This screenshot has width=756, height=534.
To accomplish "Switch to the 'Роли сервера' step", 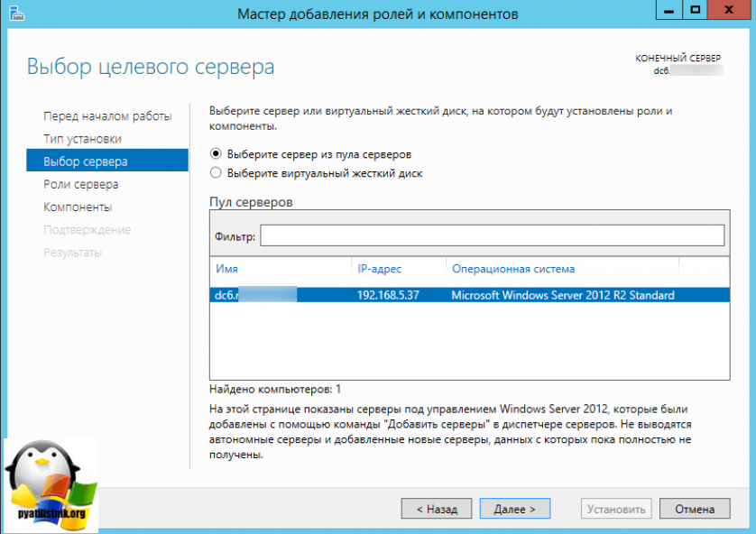I will tap(80, 184).
